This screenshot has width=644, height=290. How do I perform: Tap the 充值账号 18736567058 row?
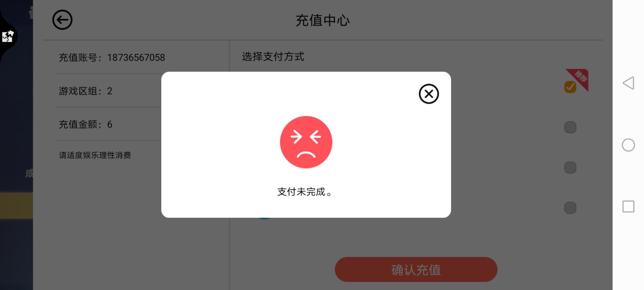[112, 57]
